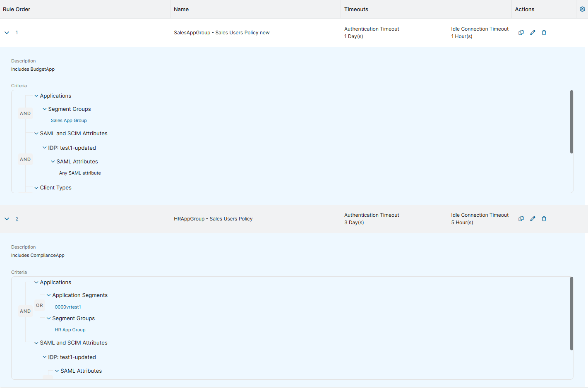
Task: Open the HR App Group link
Action: [x=70, y=330]
